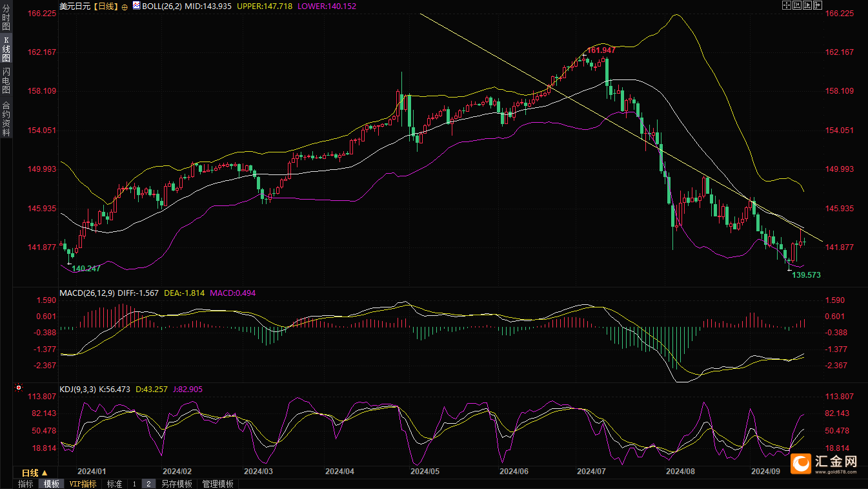Click the 140.247 low price label

(86, 268)
